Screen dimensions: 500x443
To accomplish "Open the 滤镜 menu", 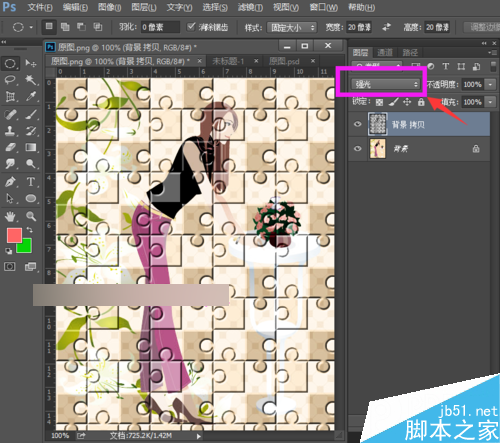I will [x=250, y=7].
